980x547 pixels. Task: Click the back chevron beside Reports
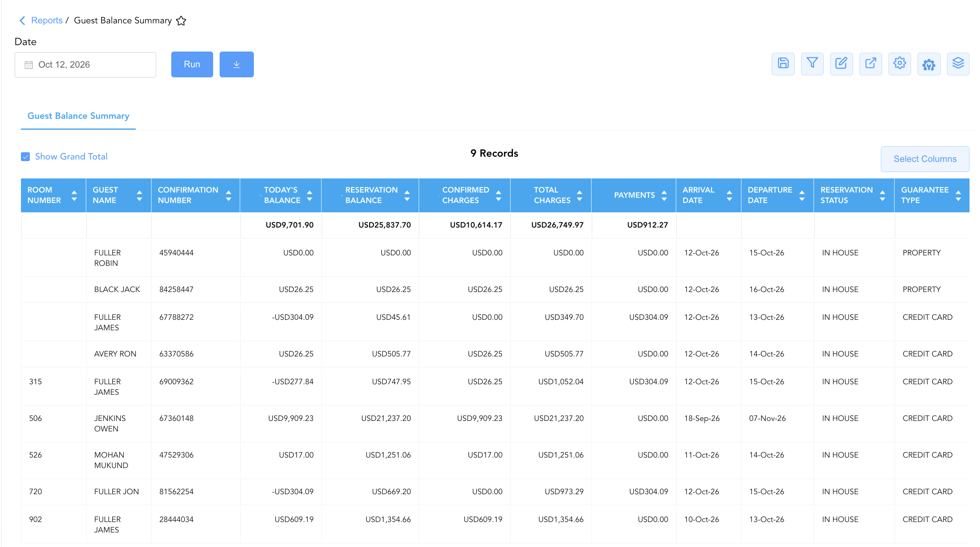coord(23,21)
